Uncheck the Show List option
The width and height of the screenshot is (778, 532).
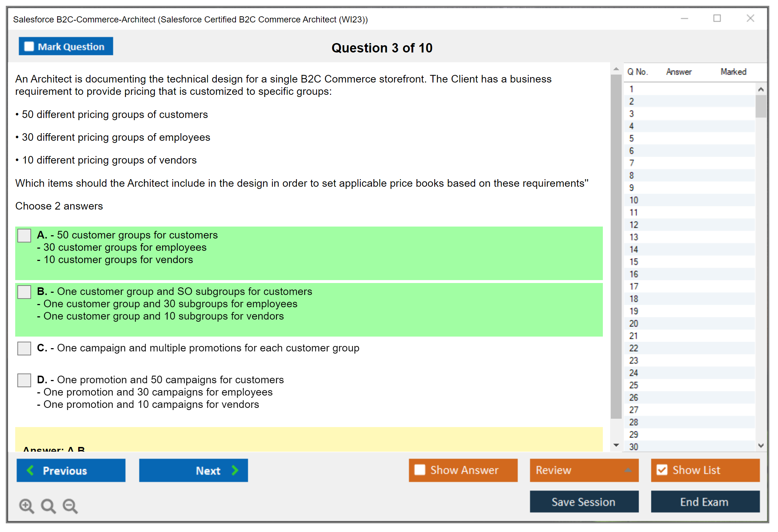coord(662,470)
